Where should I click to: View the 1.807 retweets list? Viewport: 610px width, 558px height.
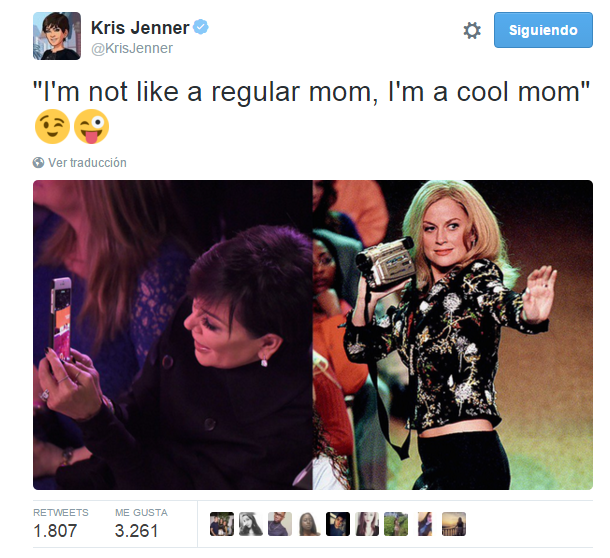[61, 523]
